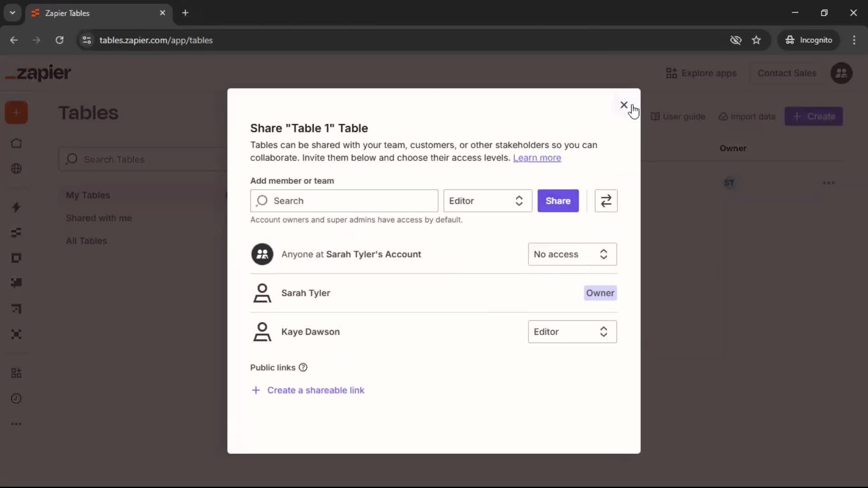This screenshot has width=868, height=488.
Task: Open the User guide link
Action: (x=678, y=117)
